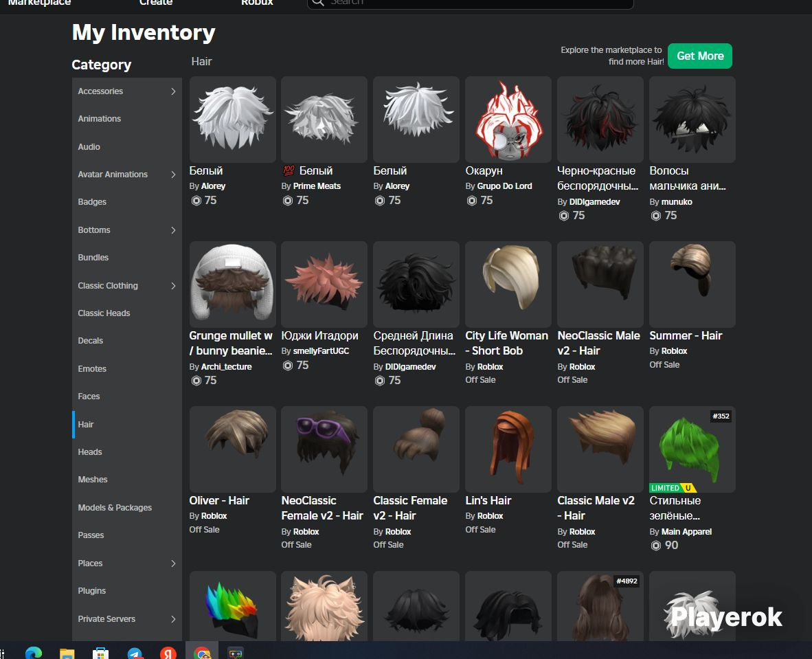This screenshot has width=812, height=659.
Task: Open City Life Woman - Short Bob title
Action: tap(506, 343)
